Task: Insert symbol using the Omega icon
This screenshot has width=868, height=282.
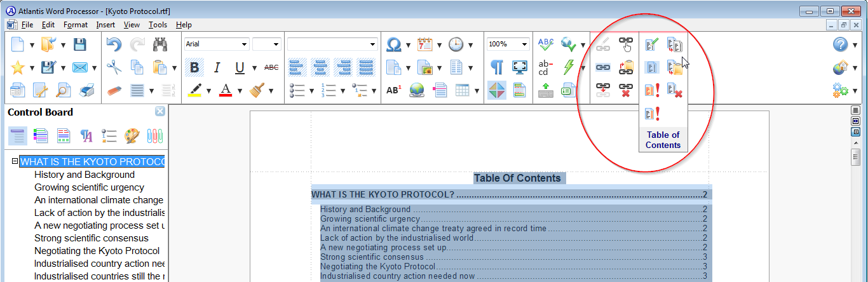Action: pyautogui.click(x=394, y=44)
